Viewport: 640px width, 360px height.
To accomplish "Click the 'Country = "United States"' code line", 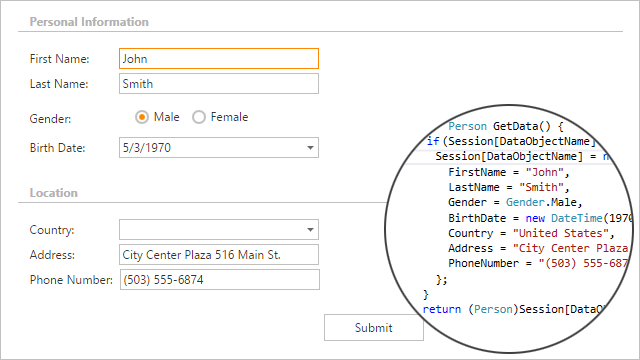I will [531, 233].
